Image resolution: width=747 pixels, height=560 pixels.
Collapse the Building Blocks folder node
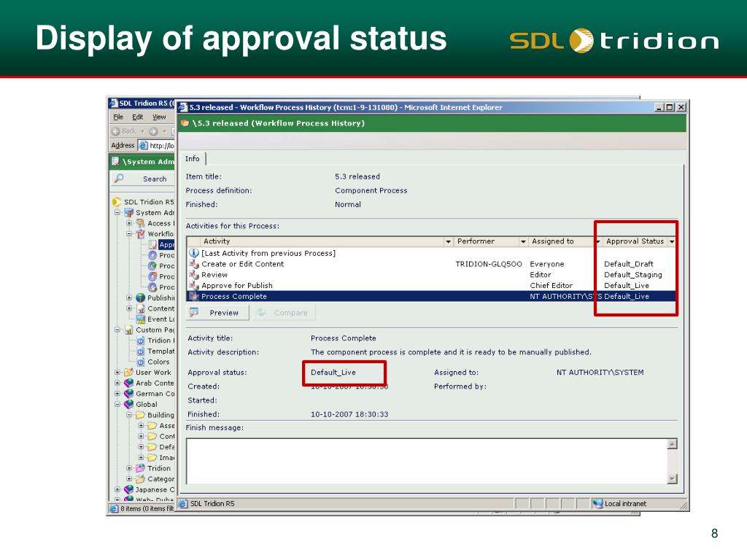click(129, 415)
